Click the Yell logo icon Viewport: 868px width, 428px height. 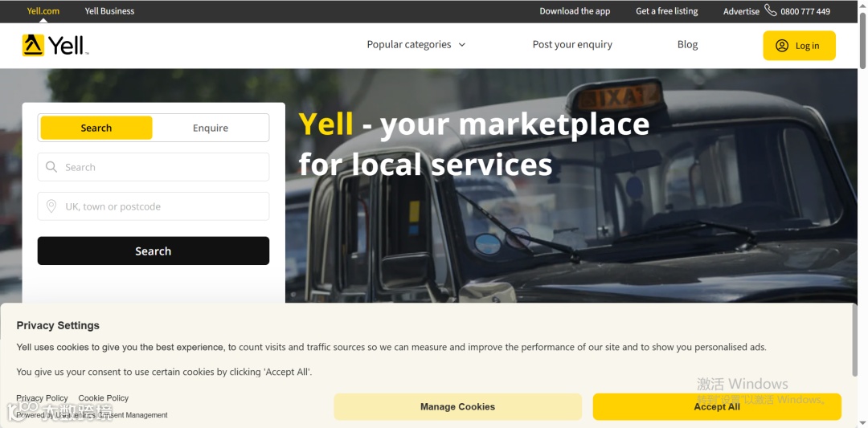click(33, 45)
